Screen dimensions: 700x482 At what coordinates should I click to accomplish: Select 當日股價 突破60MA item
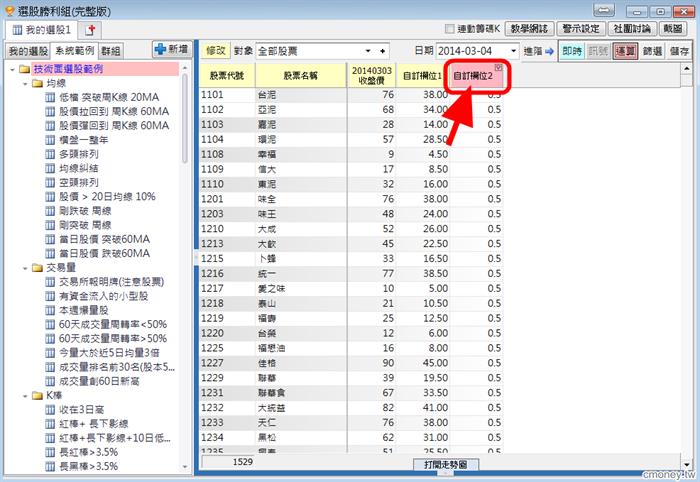point(104,239)
